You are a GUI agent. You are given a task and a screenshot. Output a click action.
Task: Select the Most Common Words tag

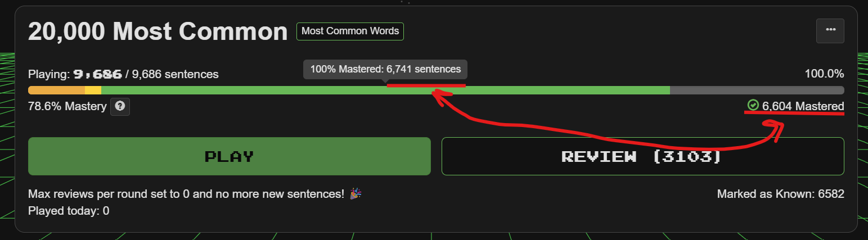(x=350, y=31)
